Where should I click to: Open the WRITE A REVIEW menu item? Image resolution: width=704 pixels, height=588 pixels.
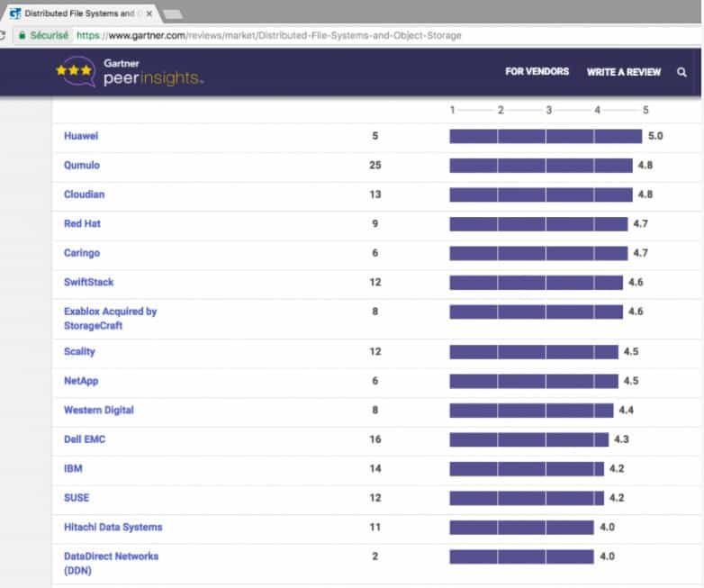pyautogui.click(x=624, y=72)
